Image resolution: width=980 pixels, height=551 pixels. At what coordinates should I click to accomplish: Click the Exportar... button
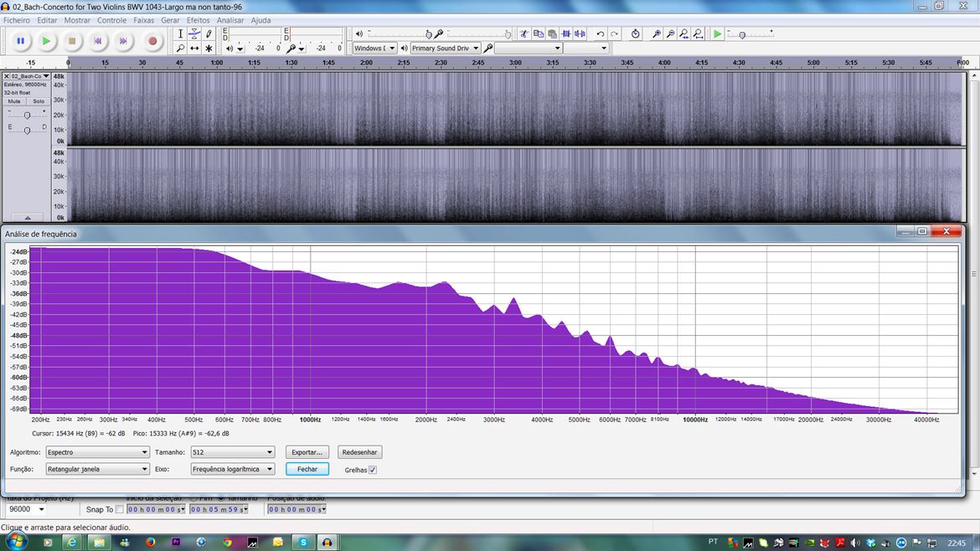click(307, 452)
